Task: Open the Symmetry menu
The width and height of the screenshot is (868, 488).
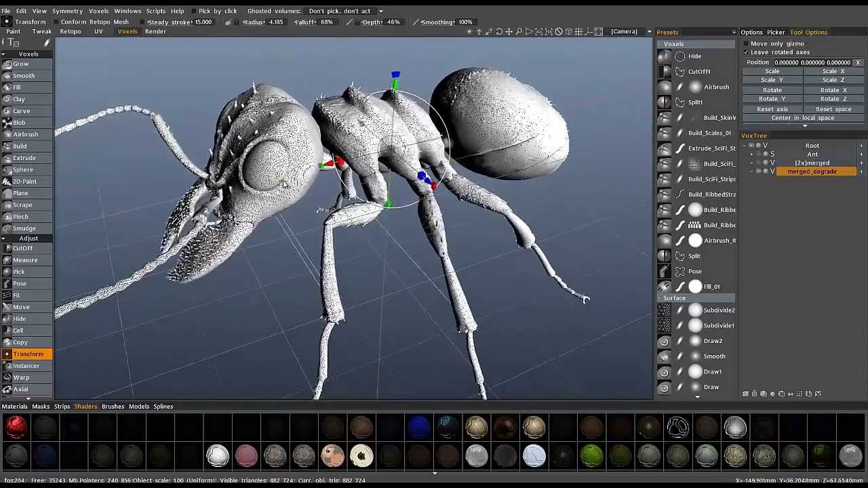Action: [67, 11]
